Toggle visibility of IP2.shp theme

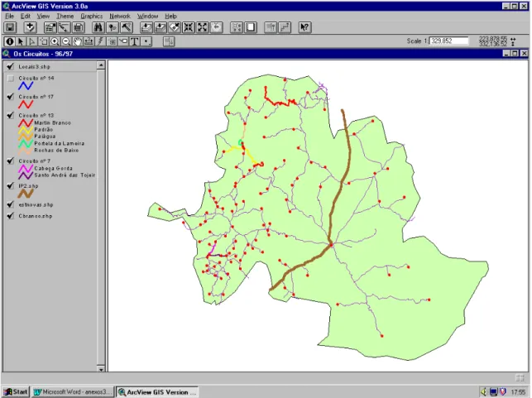point(11,186)
